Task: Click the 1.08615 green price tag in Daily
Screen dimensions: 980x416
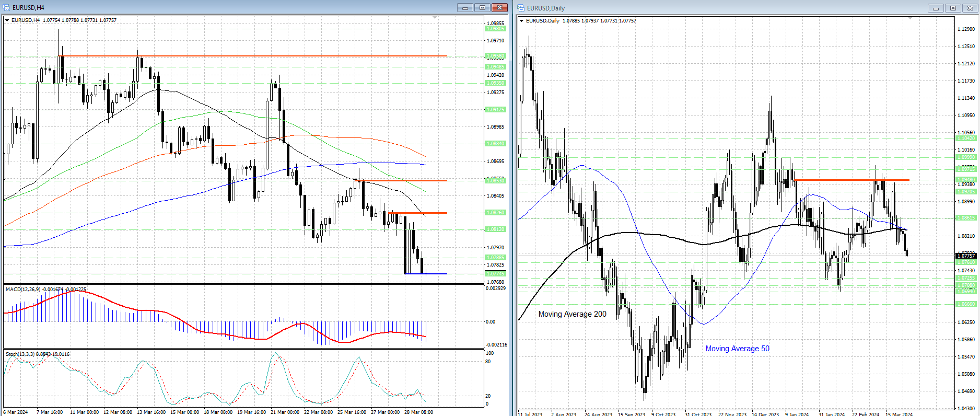Action: tap(966, 218)
